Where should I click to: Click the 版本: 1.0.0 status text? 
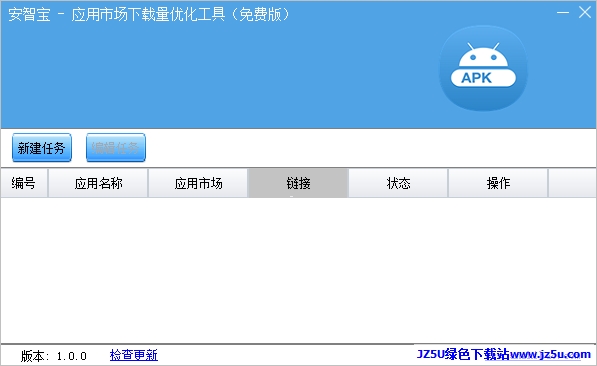pos(54,356)
